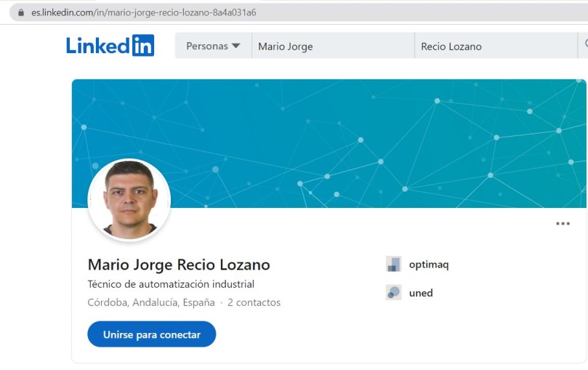Open the three-dot more options menu
Image resolution: width=588 pixels, height=370 pixels.
(x=563, y=224)
